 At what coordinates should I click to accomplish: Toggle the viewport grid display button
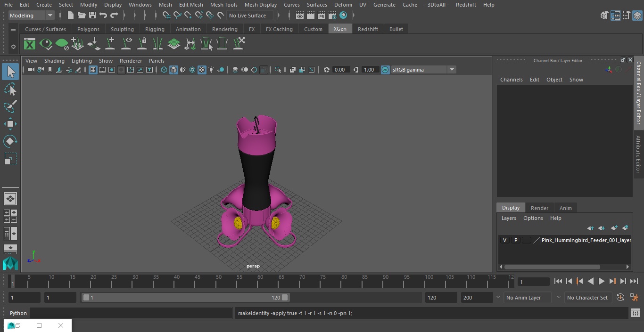tap(93, 70)
